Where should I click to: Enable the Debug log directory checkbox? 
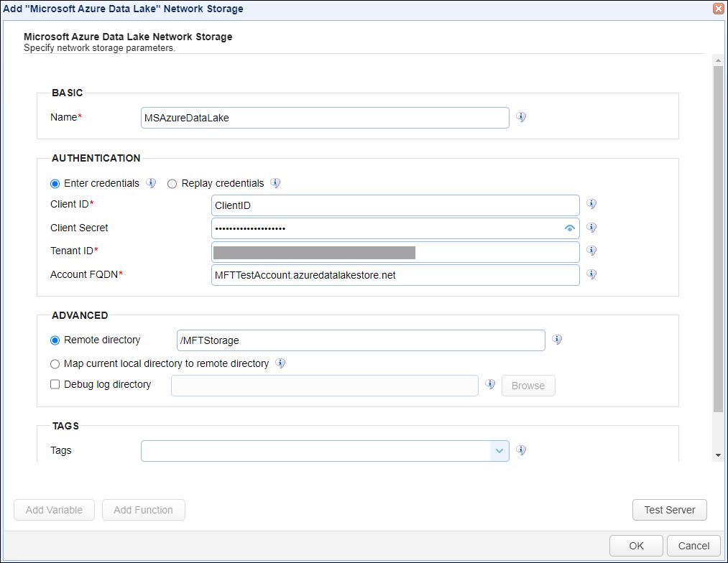click(x=55, y=384)
